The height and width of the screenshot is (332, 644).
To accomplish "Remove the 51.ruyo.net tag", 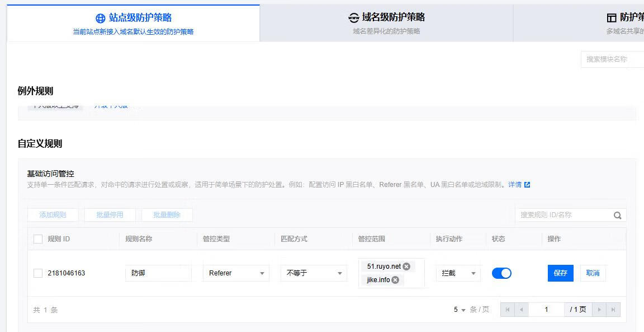I will point(406,266).
